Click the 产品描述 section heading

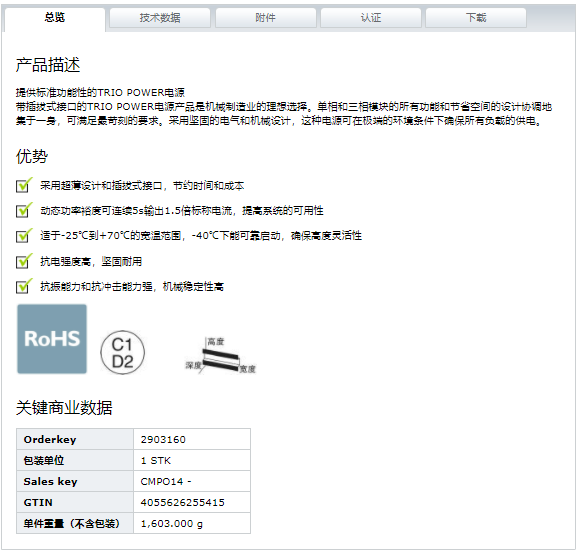48,65
